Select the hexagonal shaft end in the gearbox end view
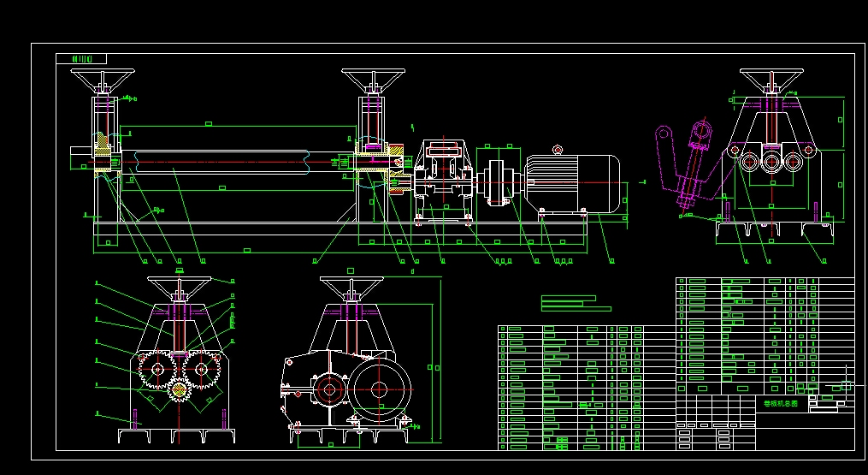 click(x=329, y=389)
